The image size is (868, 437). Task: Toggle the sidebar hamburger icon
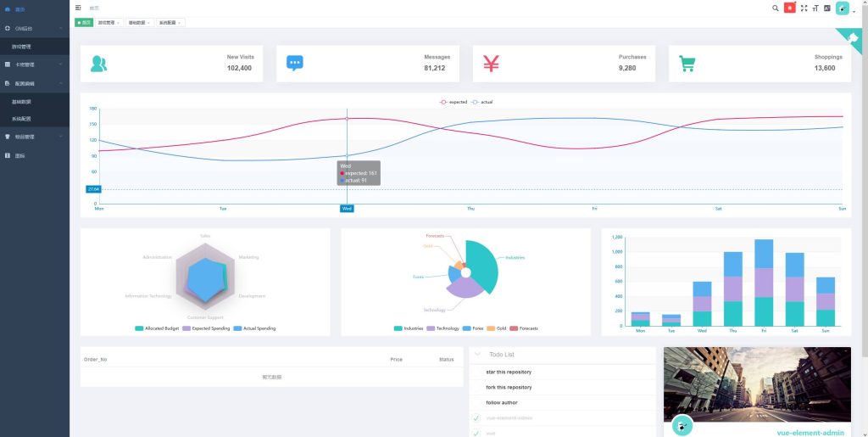point(79,8)
